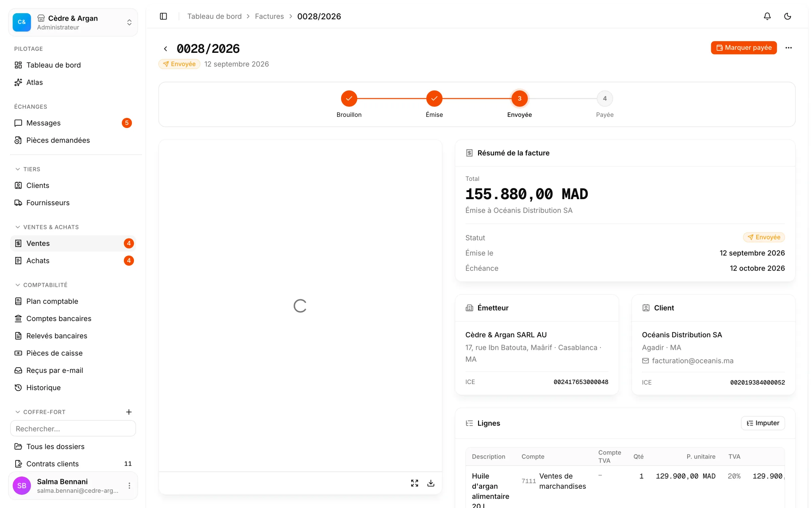The width and height of the screenshot is (812, 508).
Task: Select the Émise completed step marker
Action: coord(434,99)
